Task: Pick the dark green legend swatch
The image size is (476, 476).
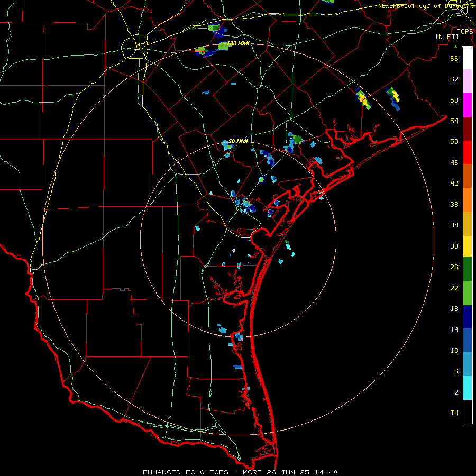Action: 467,269
